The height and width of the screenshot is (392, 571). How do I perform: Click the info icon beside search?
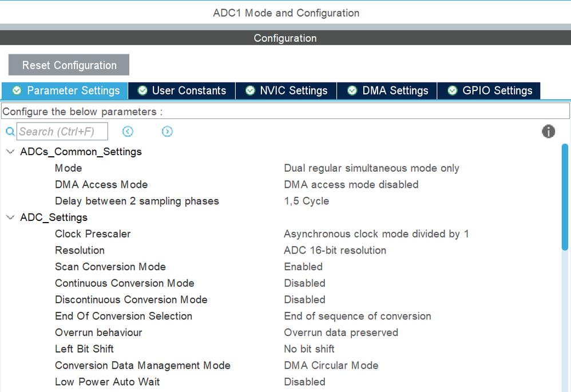click(548, 132)
